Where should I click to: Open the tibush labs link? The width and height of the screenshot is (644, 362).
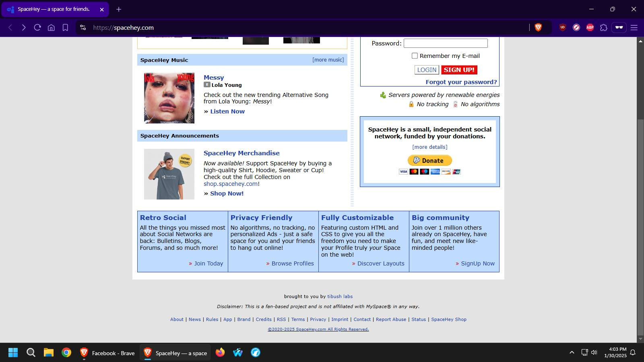tap(340, 296)
